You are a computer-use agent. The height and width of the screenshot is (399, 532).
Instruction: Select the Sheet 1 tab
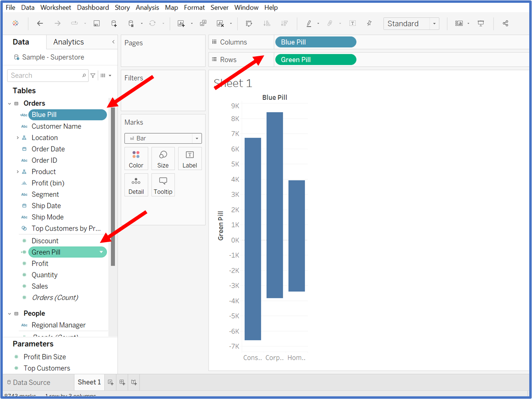[89, 382]
